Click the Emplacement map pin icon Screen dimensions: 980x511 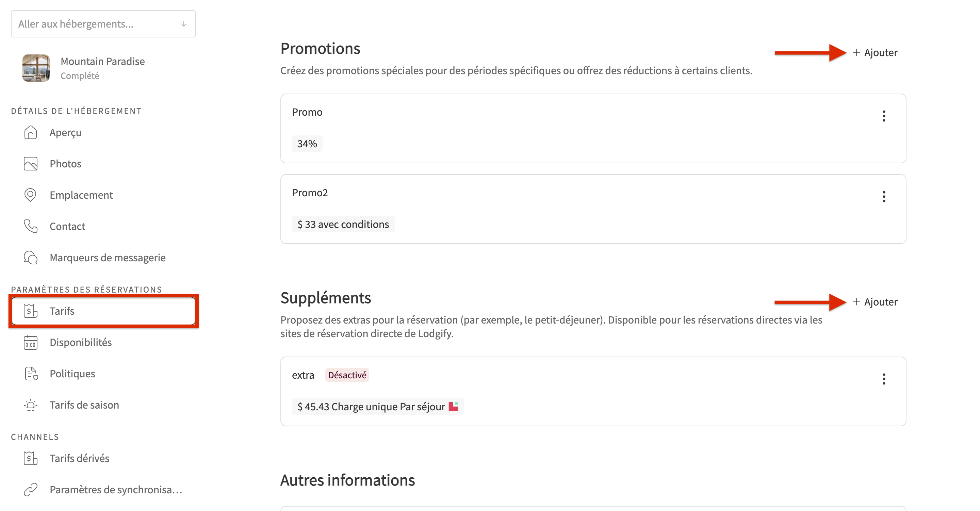(x=30, y=195)
